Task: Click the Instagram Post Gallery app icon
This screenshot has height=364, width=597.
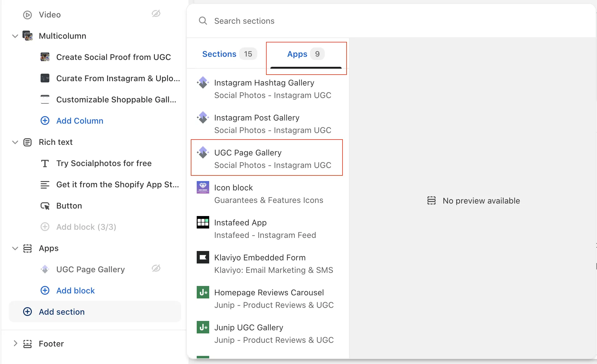Action: [x=203, y=118]
